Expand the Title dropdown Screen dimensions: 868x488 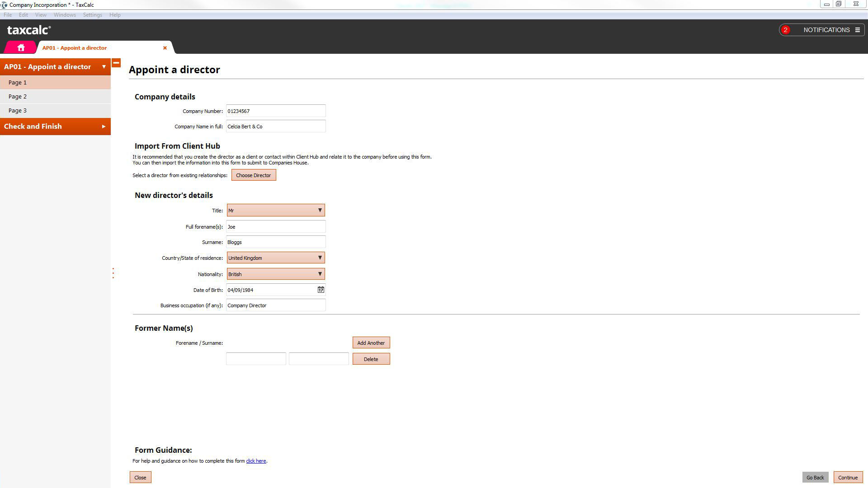coord(320,210)
